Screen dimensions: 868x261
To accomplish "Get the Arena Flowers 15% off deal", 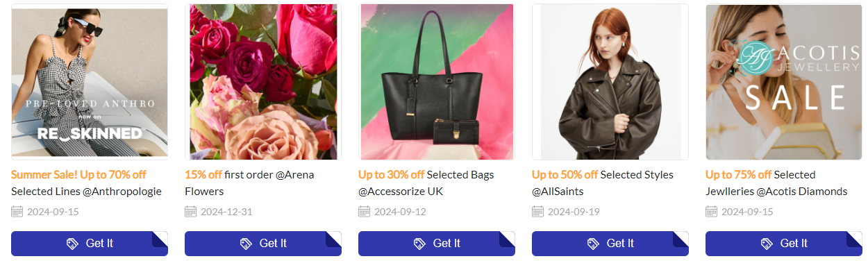I will [263, 244].
